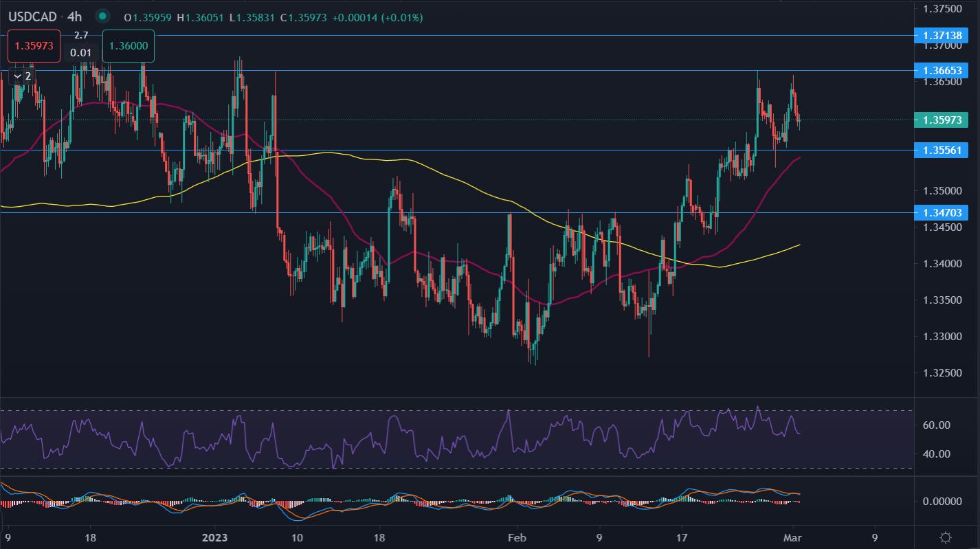Select the 1.37138 horizontal line price label
This screenshot has height=549, width=980.
click(x=941, y=35)
